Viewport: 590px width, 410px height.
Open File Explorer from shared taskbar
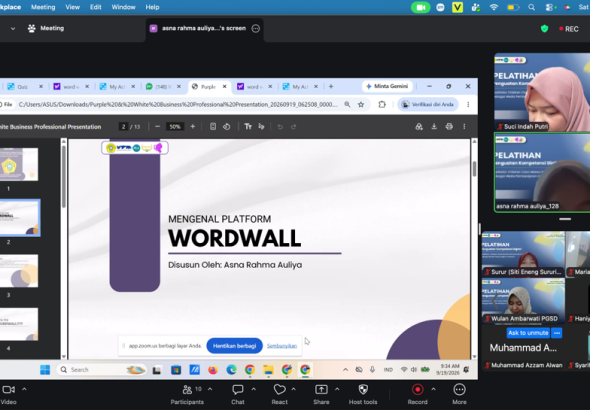(268, 370)
